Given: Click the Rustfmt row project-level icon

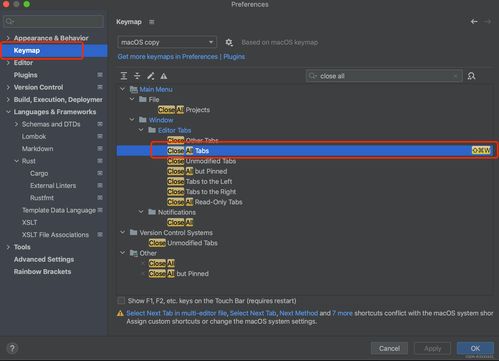Looking at the screenshot, I should [100, 198].
